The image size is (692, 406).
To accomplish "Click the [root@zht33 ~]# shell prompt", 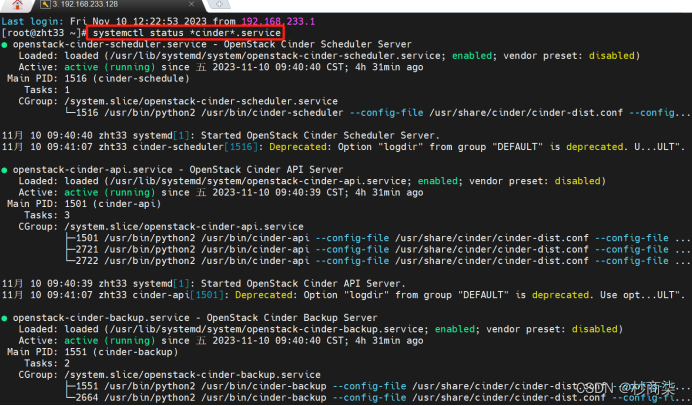I will (44, 33).
